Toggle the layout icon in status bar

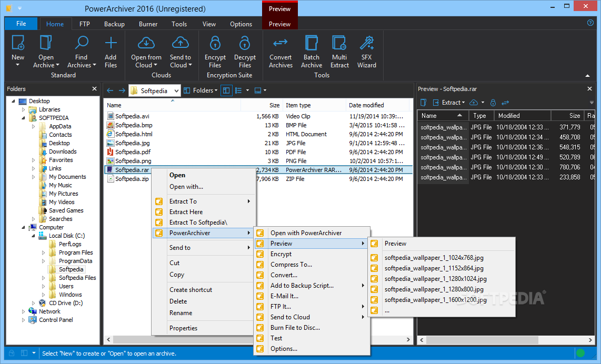tap(24, 353)
